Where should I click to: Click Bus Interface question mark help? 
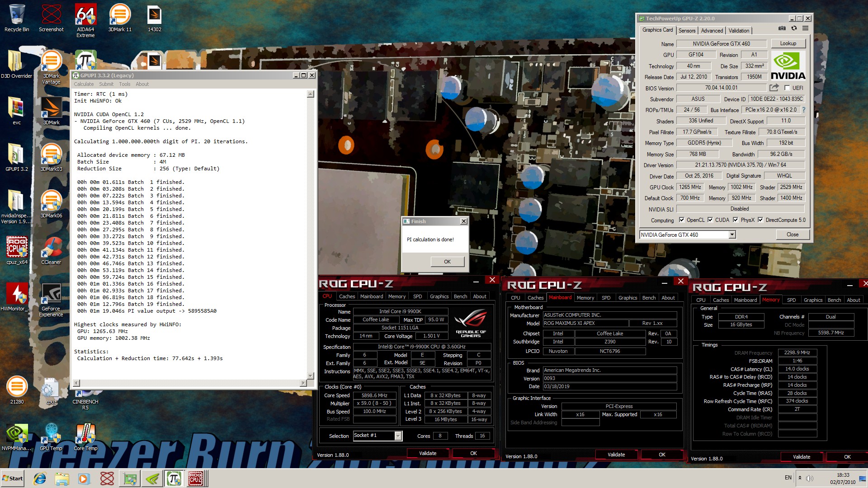[803, 110]
